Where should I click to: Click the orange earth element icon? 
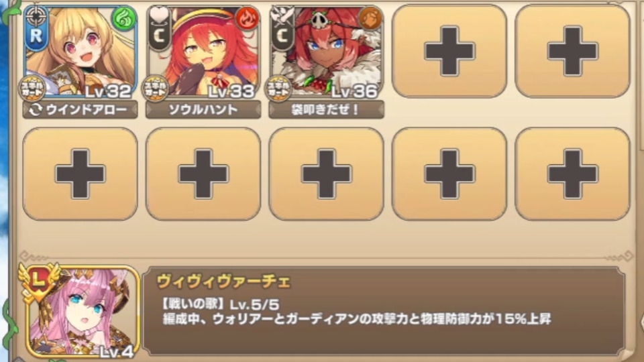[370, 18]
